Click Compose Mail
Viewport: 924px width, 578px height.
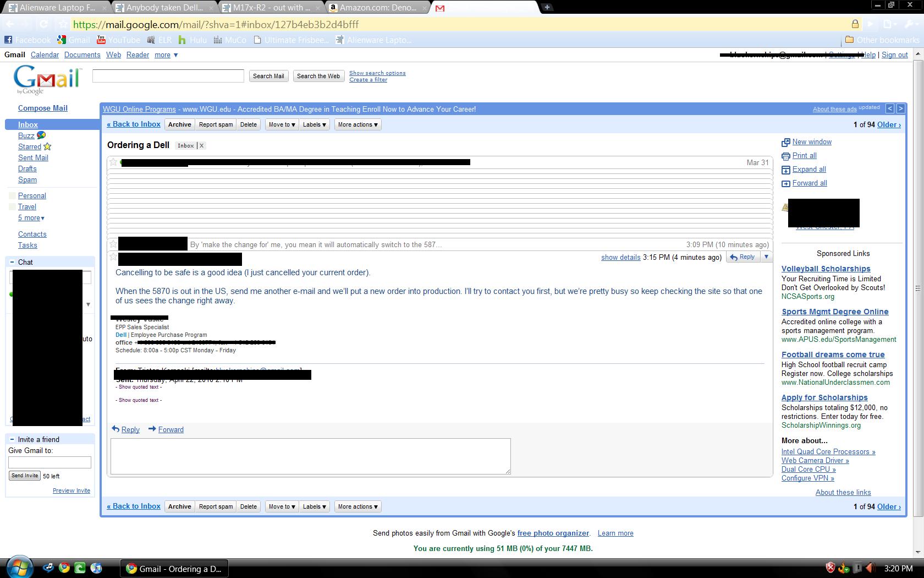pyautogui.click(x=43, y=108)
